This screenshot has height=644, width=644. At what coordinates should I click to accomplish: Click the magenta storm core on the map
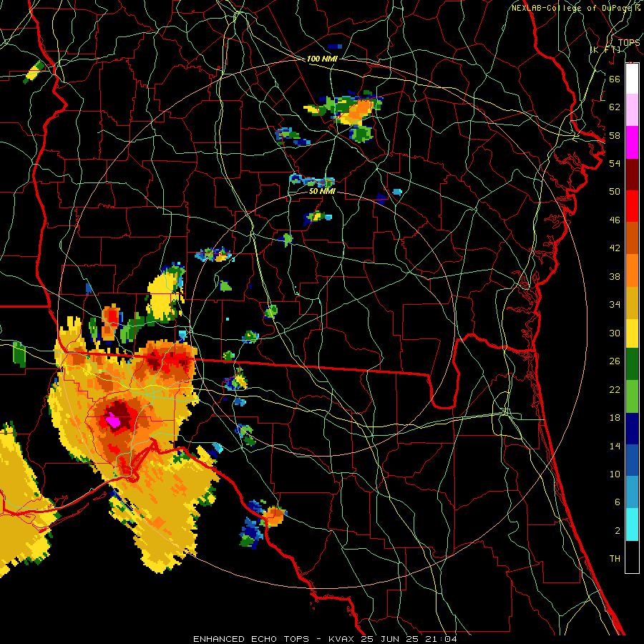(112, 421)
